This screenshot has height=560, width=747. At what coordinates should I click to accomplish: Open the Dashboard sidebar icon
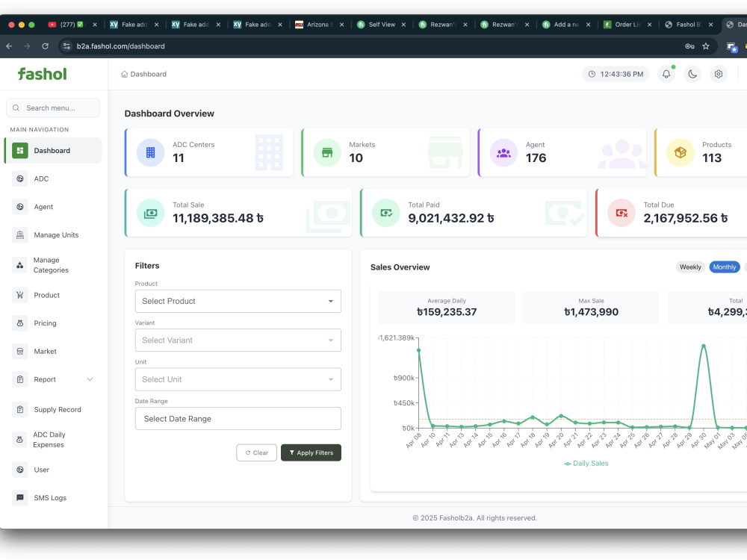tap(20, 151)
